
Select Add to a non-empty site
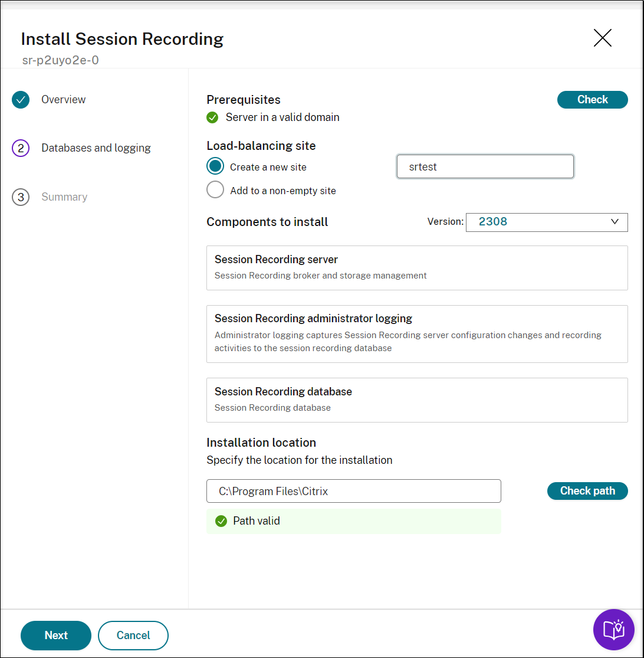215,190
